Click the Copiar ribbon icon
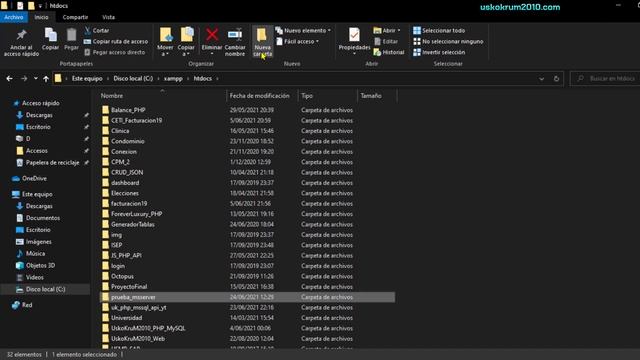 [x=51, y=40]
